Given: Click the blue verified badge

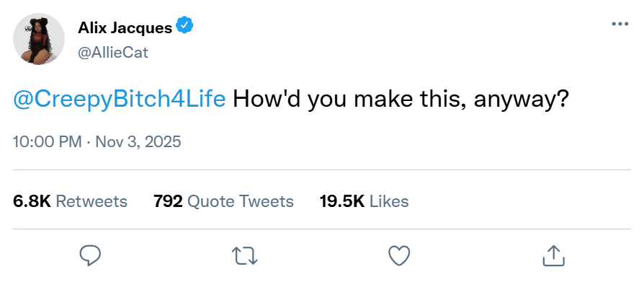Looking at the screenshot, I should point(185,27).
